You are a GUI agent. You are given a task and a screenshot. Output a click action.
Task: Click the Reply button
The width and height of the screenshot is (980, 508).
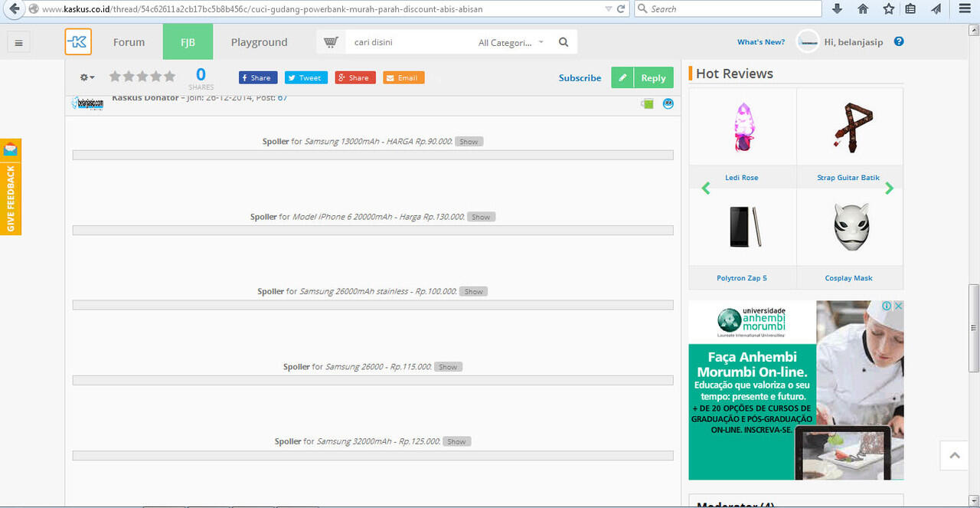(x=653, y=77)
